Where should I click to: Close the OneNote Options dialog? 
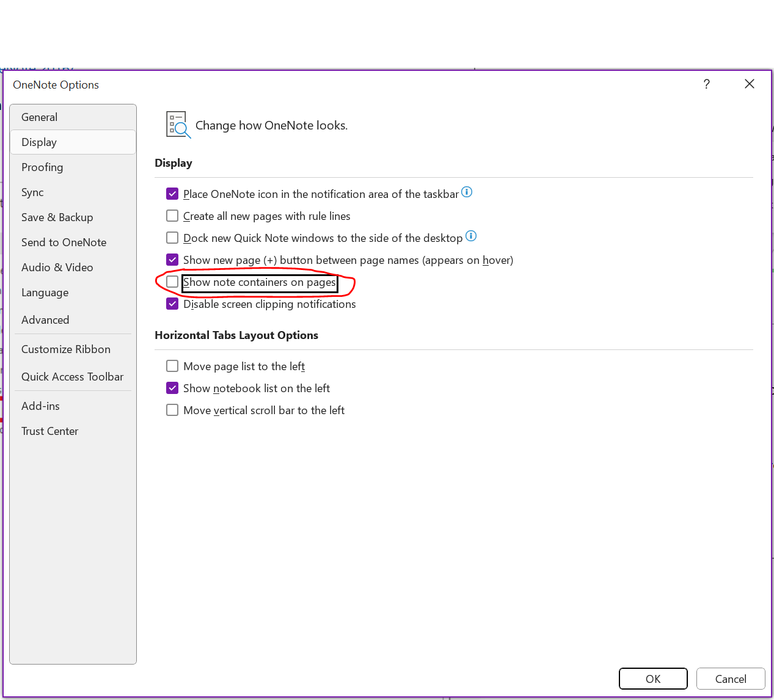coord(750,84)
